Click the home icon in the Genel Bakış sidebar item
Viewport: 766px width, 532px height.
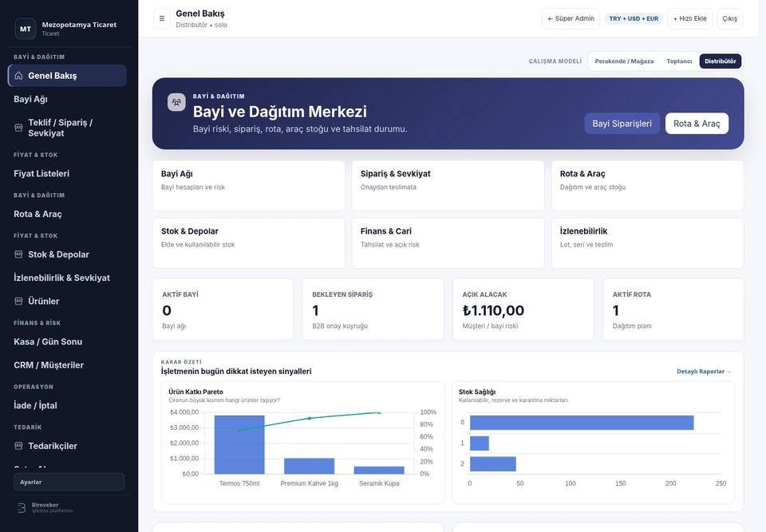tap(18, 76)
